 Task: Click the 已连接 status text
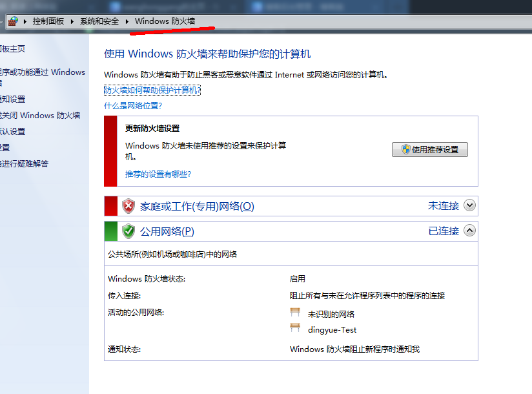pos(444,231)
